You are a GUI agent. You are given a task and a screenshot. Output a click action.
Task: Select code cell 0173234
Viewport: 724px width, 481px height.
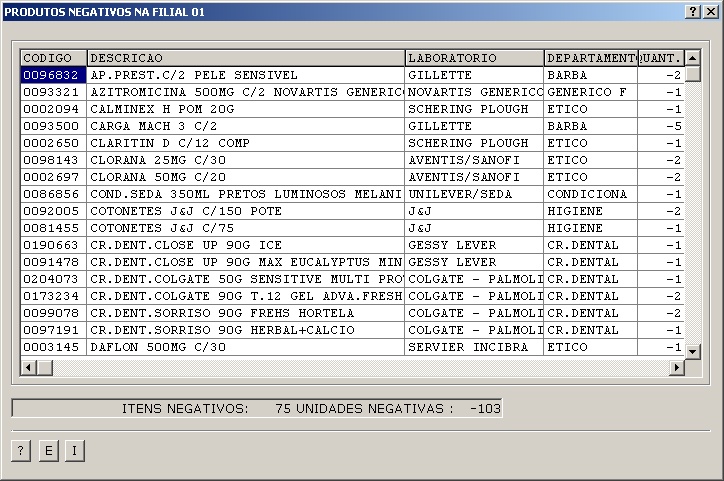(x=54, y=296)
